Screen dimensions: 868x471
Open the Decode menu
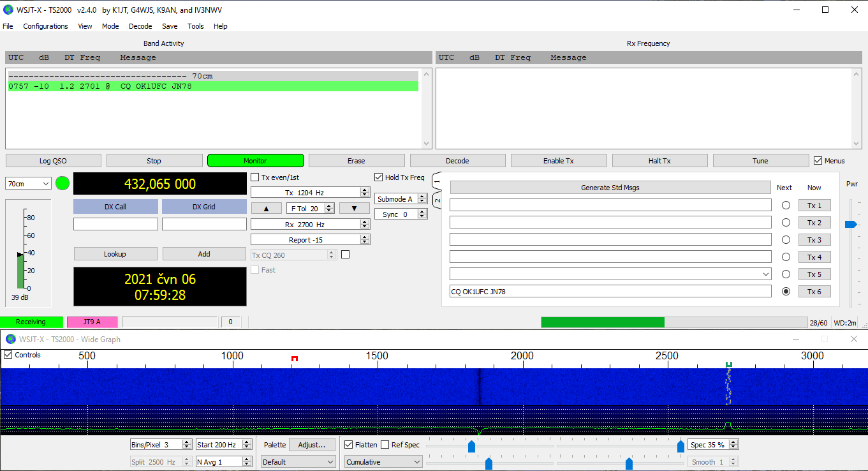tap(140, 26)
